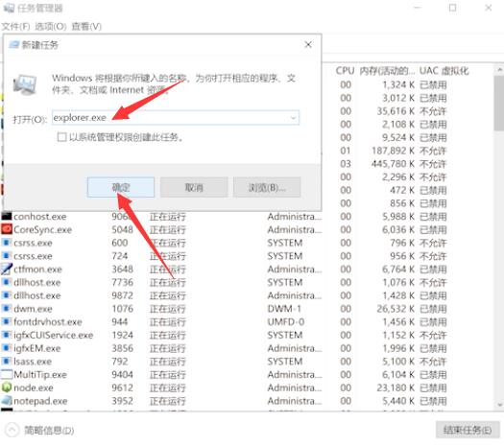
Task: Click the 简略信息(D) link
Action: click(x=49, y=431)
